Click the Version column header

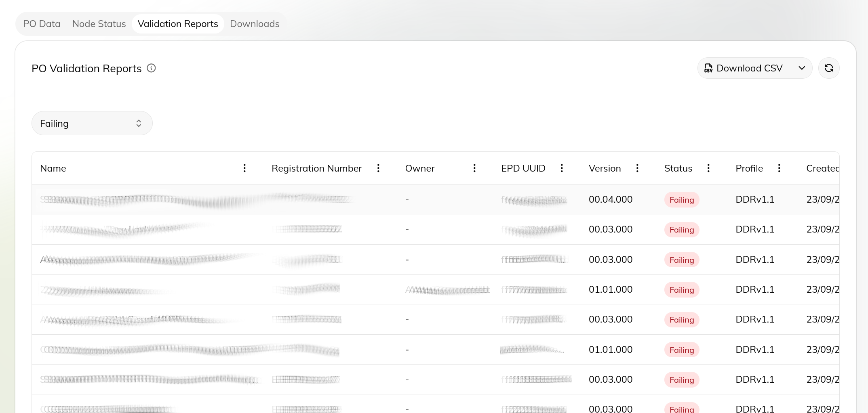(605, 168)
